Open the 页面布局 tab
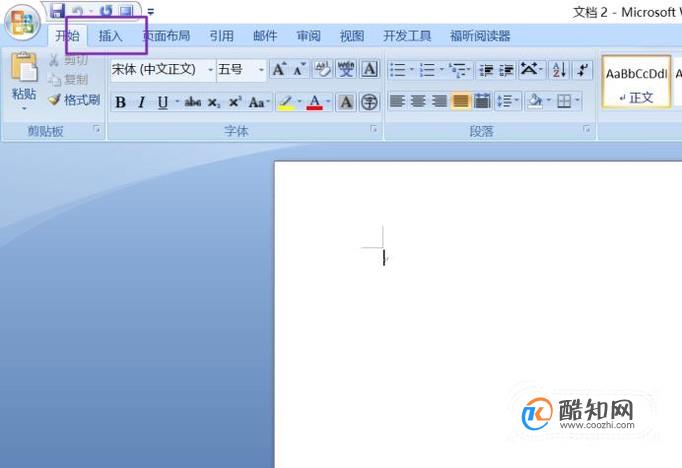The height and width of the screenshot is (468, 682). point(167,36)
